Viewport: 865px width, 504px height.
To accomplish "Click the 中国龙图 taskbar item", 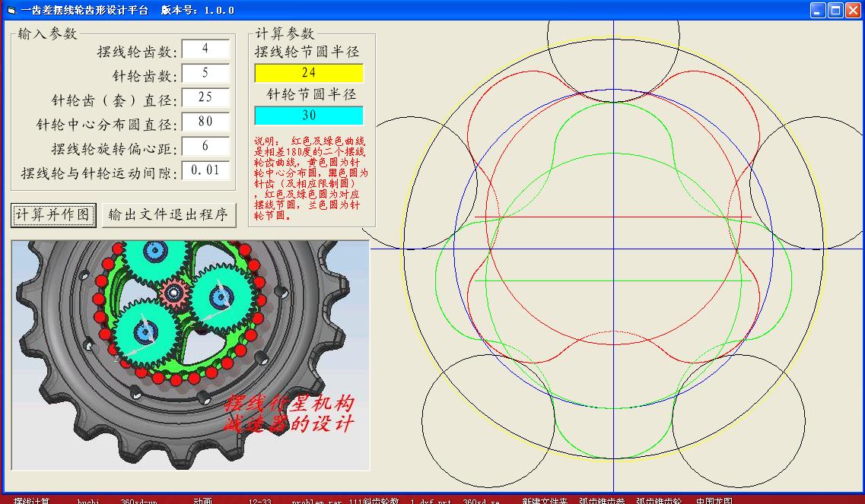I will coord(714,501).
